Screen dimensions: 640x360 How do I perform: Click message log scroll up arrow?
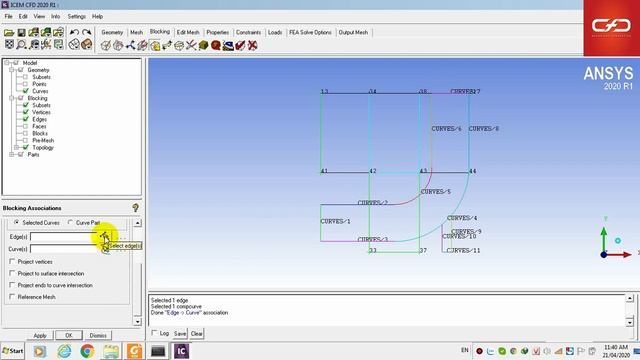[630, 299]
